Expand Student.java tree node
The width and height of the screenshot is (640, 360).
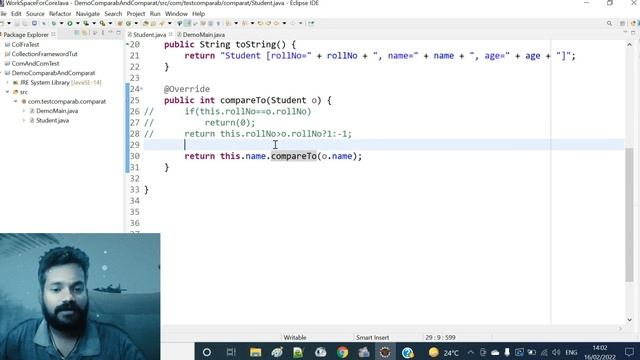click(x=24, y=120)
